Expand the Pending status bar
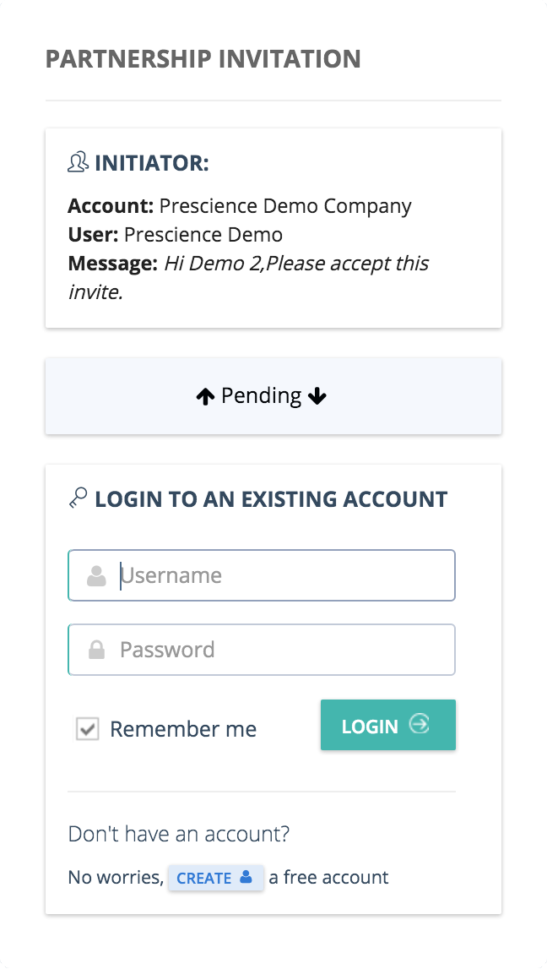 click(273, 395)
